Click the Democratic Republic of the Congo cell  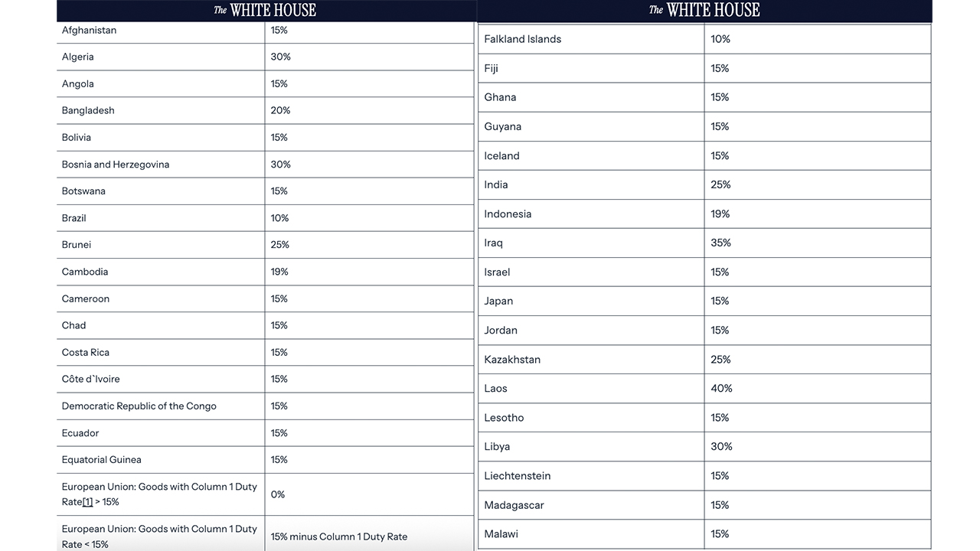tap(139, 406)
